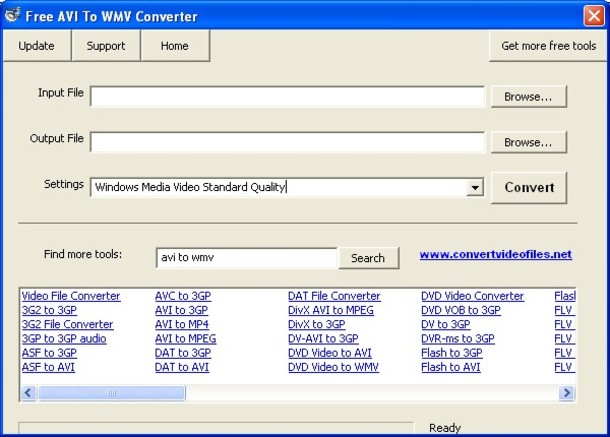Image resolution: width=610 pixels, height=437 pixels.
Task: Click Windows Media Video Standard Quality combo text
Action: pos(190,187)
